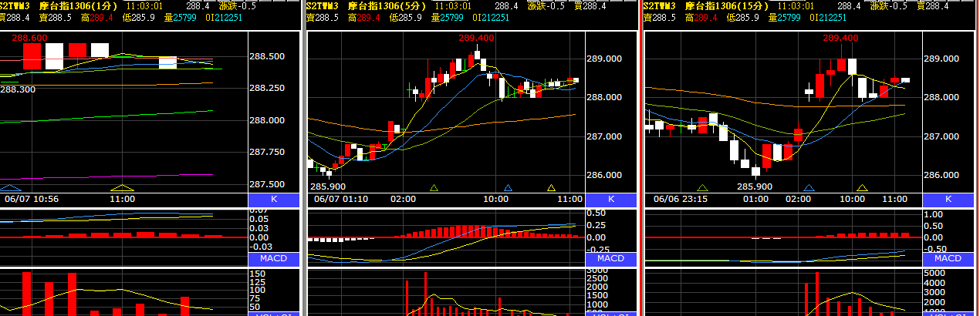Screen dimensions: 980x316
Task: Click the title 摩台指1306(1分)
Action: [78, 5]
